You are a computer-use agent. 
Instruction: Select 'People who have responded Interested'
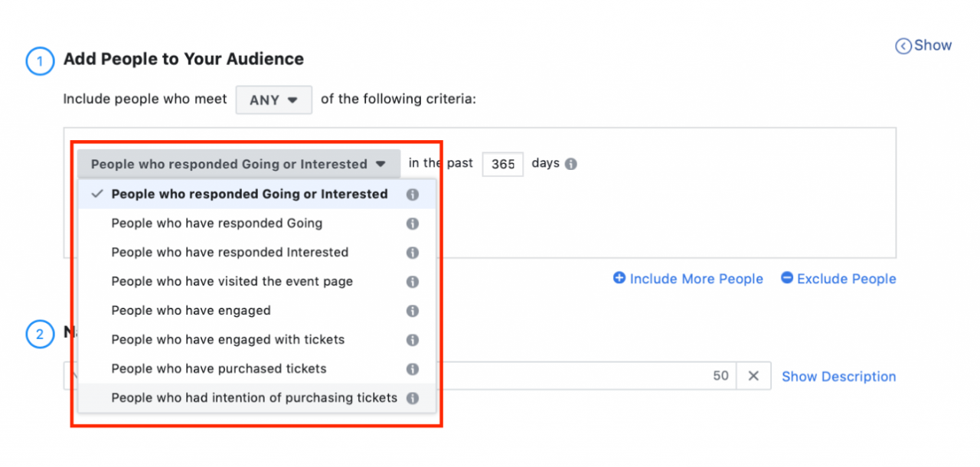click(230, 253)
